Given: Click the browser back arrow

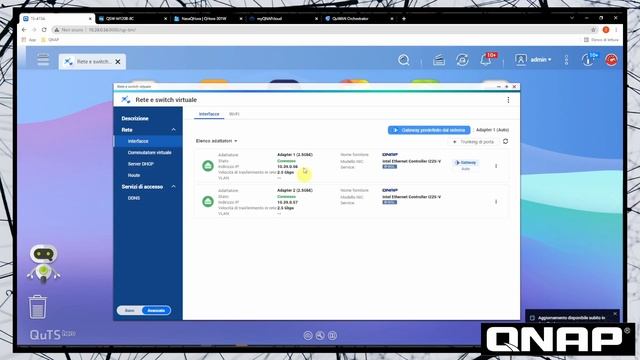Looking at the screenshot, I should point(24,30).
